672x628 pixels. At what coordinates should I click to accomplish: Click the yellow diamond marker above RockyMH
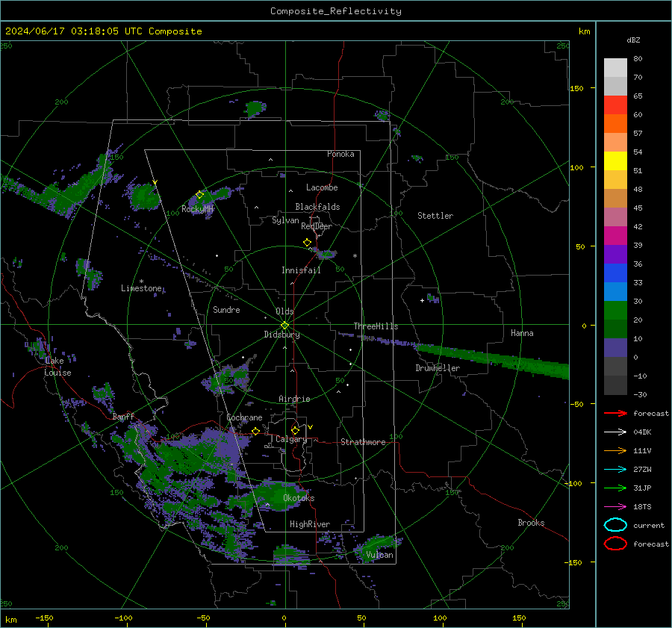tap(199, 195)
